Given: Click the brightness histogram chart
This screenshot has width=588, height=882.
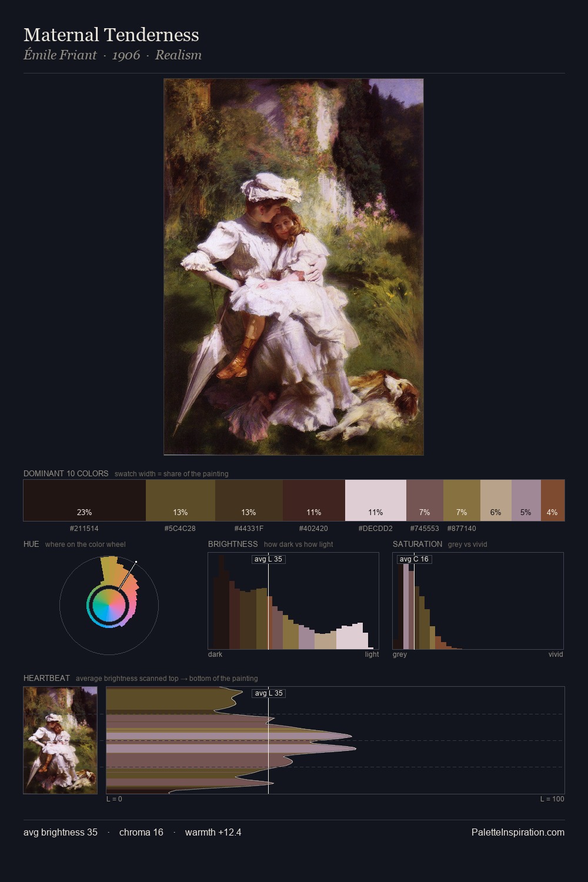Looking at the screenshot, I should tap(293, 601).
